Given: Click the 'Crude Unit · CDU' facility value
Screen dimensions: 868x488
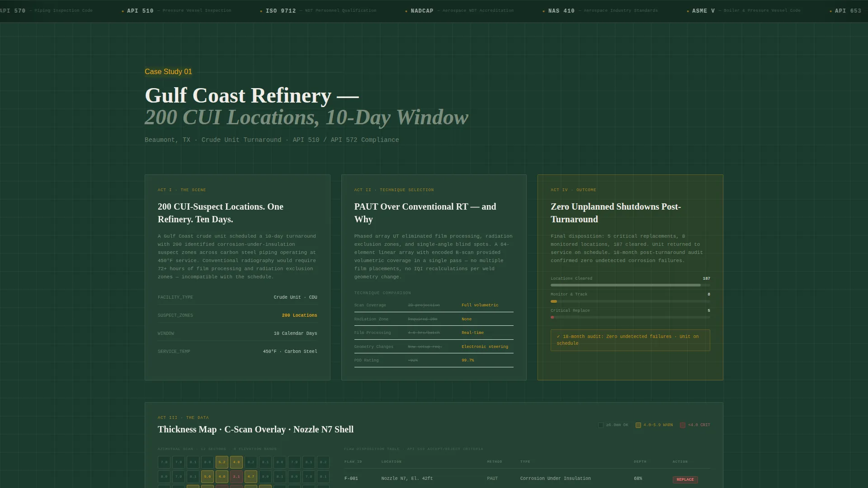Looking at the screenshot, I should [x=295, y=297].
